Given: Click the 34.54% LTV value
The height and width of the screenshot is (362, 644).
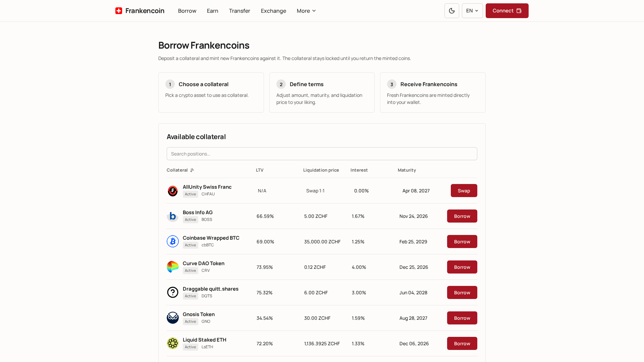Looking at the screenshot, I should tap(265, 318).
